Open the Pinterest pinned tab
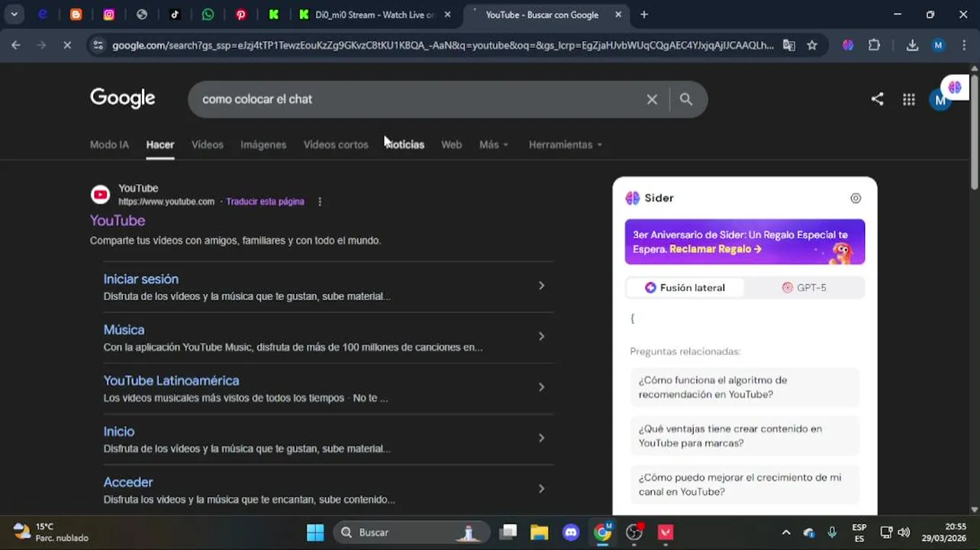980x550 pixels. pyautogui.click(x=240, y=15)
